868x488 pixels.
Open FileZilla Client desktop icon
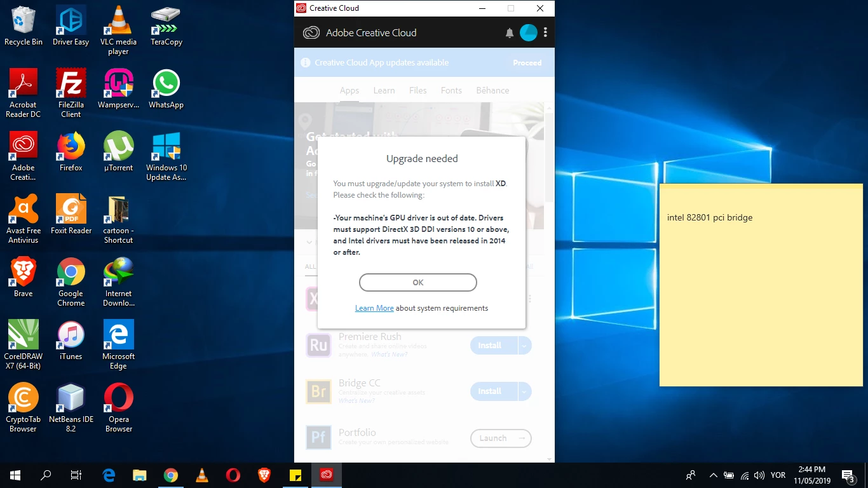tap(71, 93)
